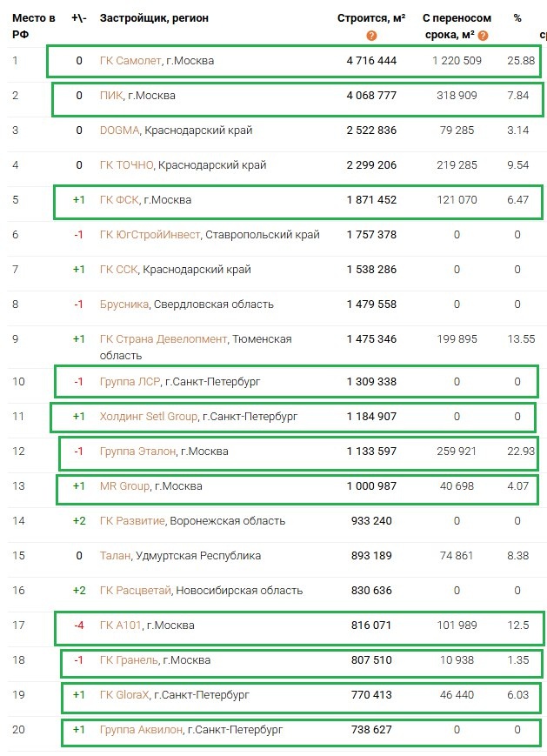
Task: Click the Застройщик, регион column header
Action: coord(154,18)
